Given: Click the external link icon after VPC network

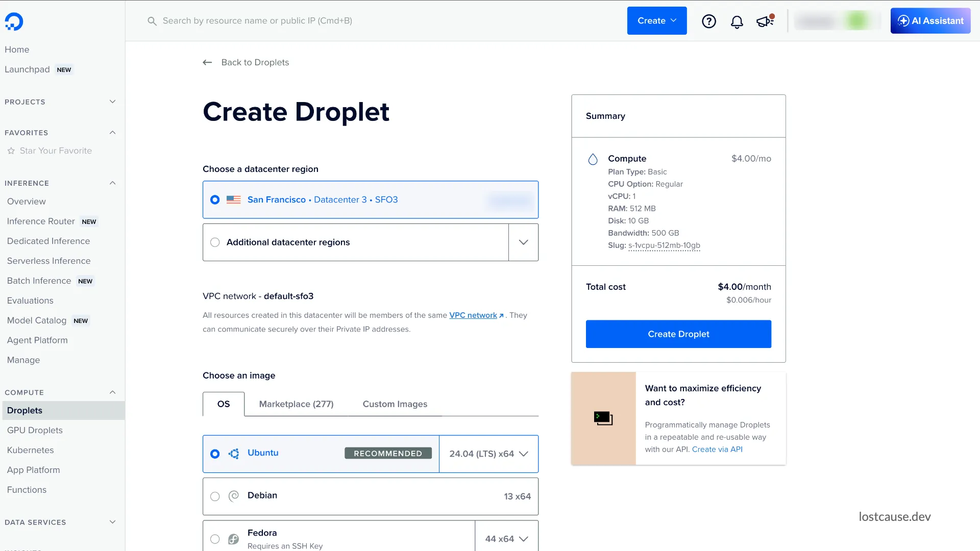Looking at the screenshot, I should tap(501, 316).
